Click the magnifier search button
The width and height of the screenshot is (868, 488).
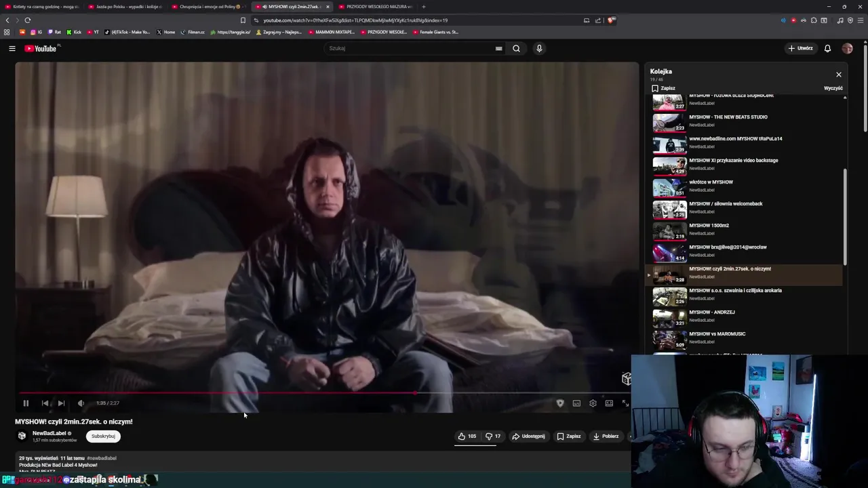pos(516,48)
